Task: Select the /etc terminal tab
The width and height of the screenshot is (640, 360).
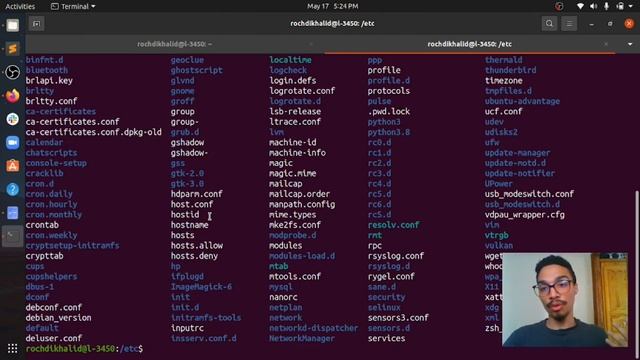Action: [469, 44]
